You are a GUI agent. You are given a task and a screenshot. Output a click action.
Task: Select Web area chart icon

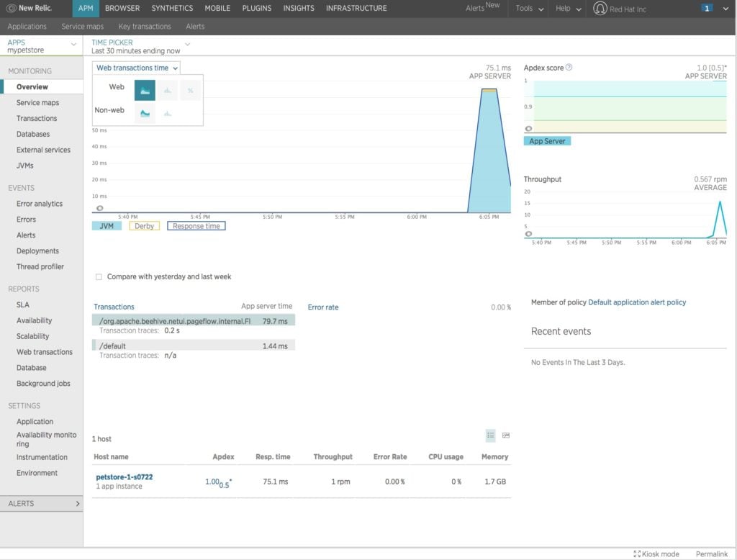click(x=145, y=90)
